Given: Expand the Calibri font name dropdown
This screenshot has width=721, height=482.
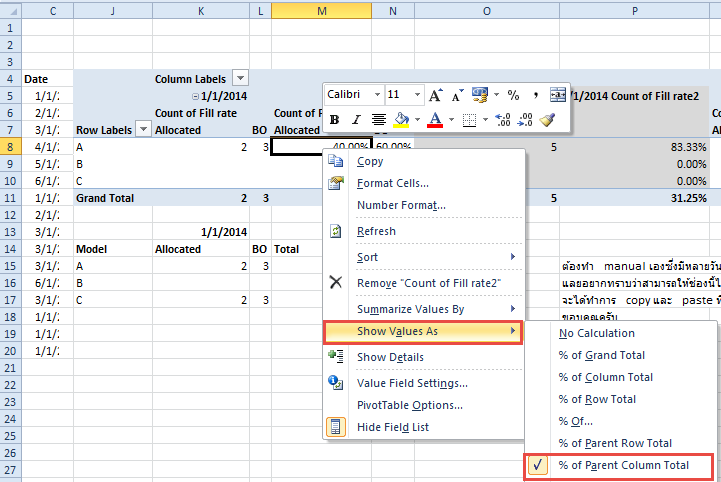Looking at the screenshot, I should [x=377, y=95].
